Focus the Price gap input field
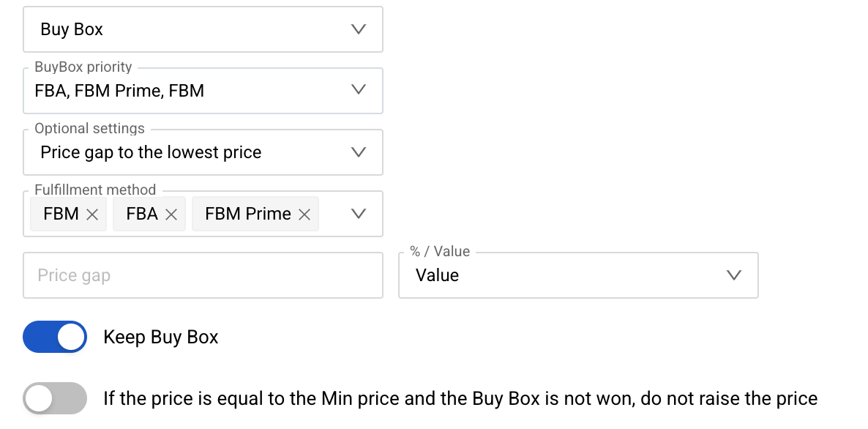Screen dimensions: 868x429 pos(203,275)
